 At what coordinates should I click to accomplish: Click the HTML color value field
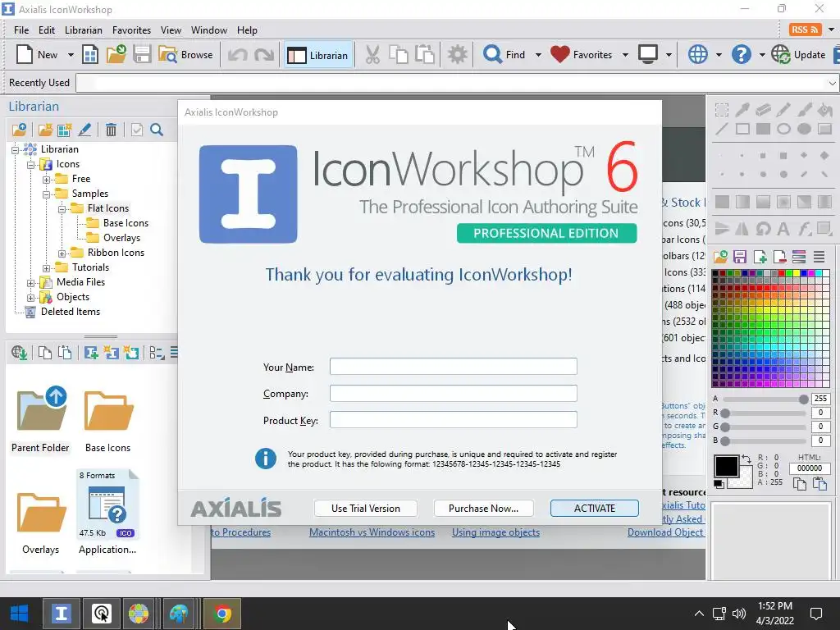click(x=810, y=468)
